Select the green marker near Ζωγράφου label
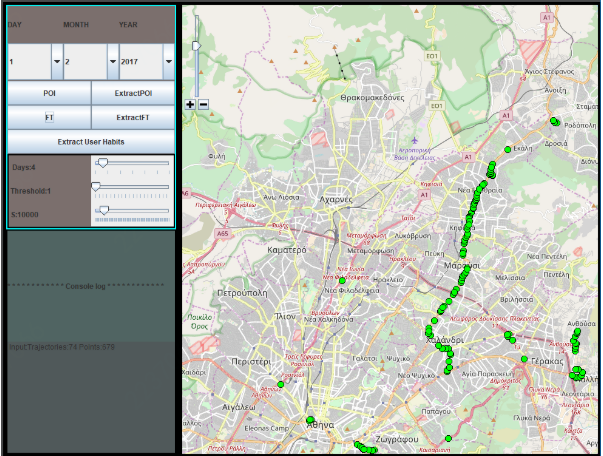603x456 pixels. click(449, 438)
